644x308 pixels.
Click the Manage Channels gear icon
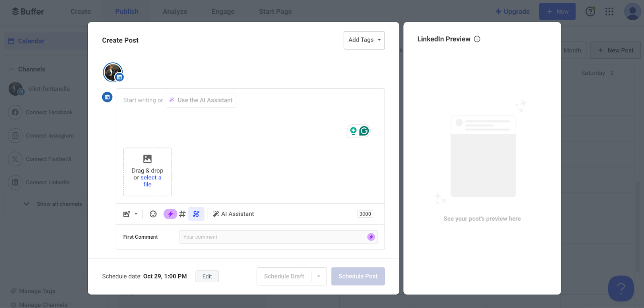click(13, 305)
